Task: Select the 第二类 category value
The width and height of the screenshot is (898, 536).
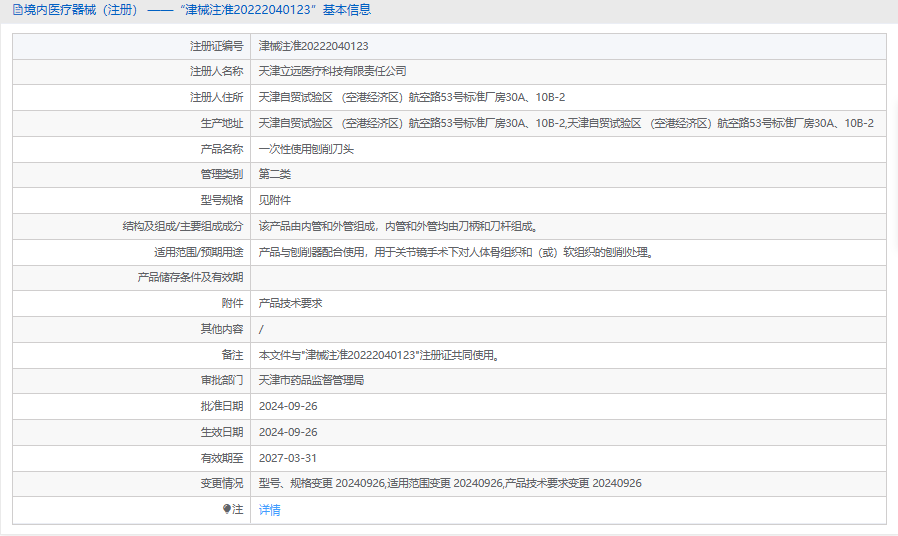Action: pos(274,174)
